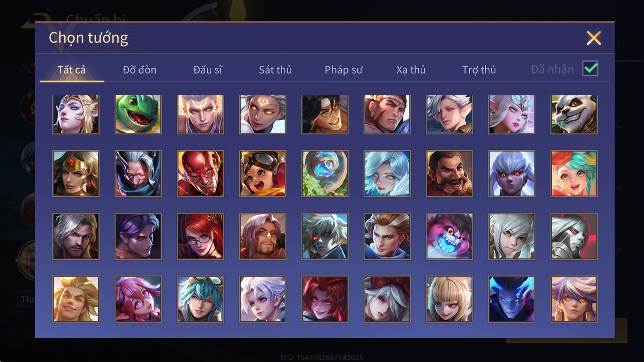Close the Chọn tướng dialog
The height and width of the screenshot is (362, 644).
pos(594,38)
